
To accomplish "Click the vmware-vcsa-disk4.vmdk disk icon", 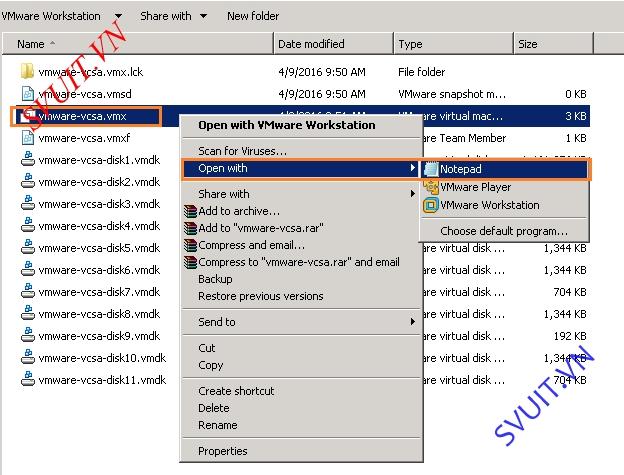I will coord(27,225).
